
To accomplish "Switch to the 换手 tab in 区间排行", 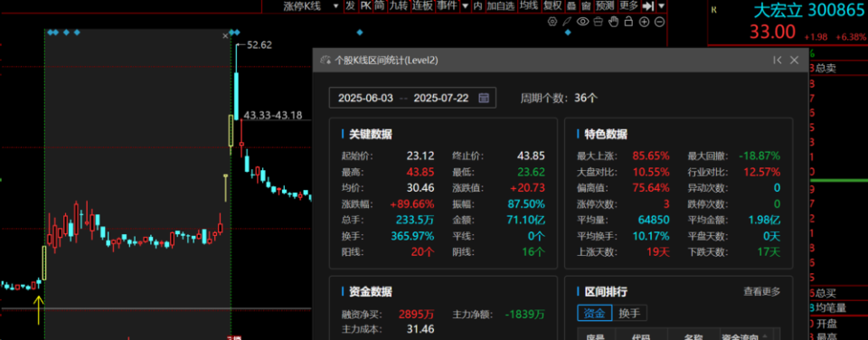I will pyautogui.click(x=629, y=313).
